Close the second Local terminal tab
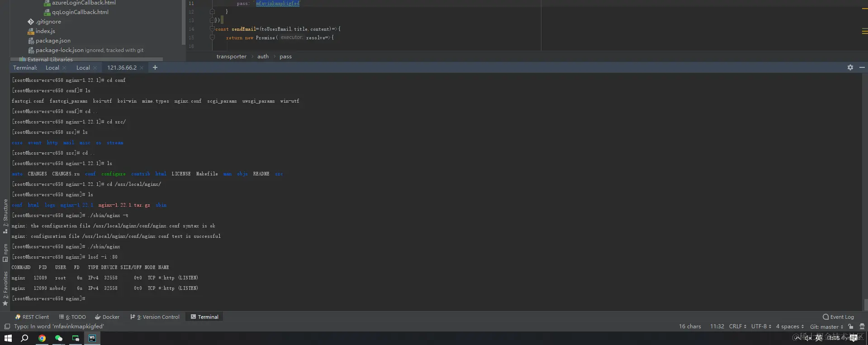 95,68
